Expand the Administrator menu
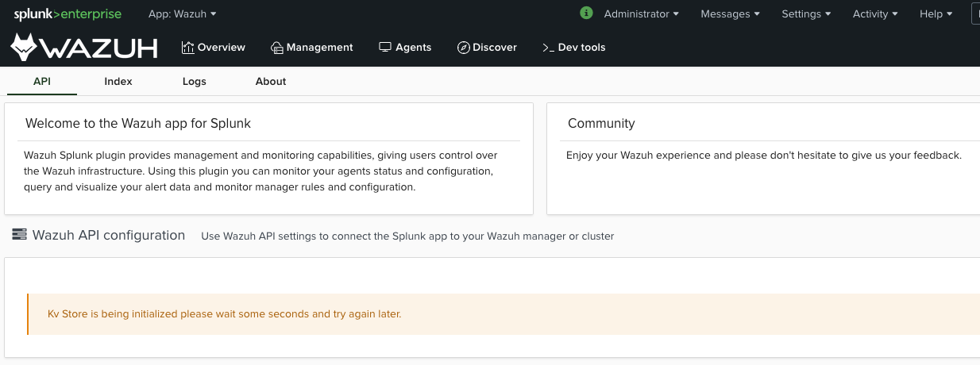 click(x=641, y=13)
